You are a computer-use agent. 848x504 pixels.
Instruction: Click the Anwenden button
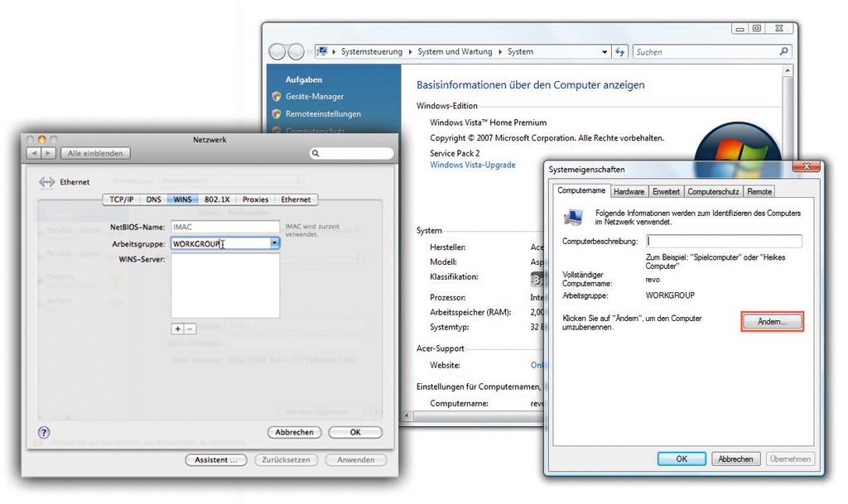pos(356,459)
